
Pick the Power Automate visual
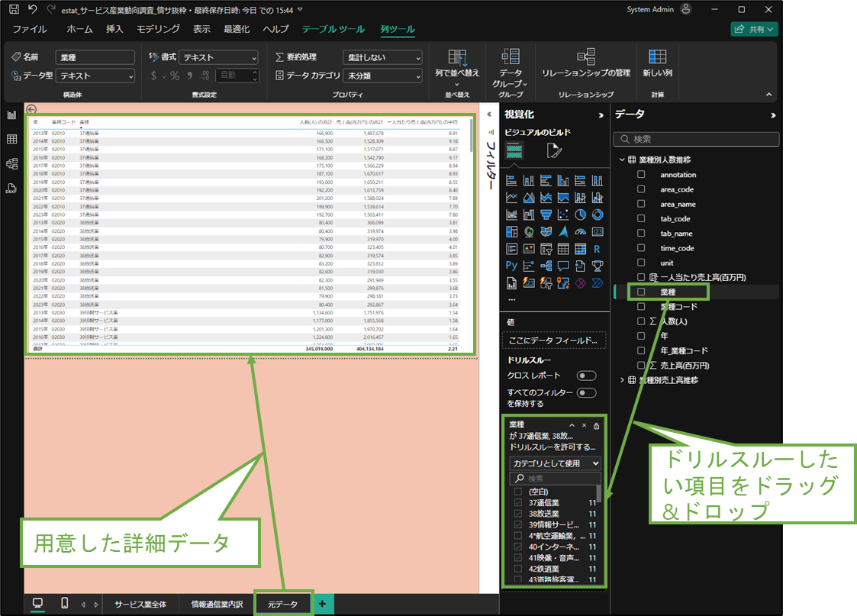598,282
